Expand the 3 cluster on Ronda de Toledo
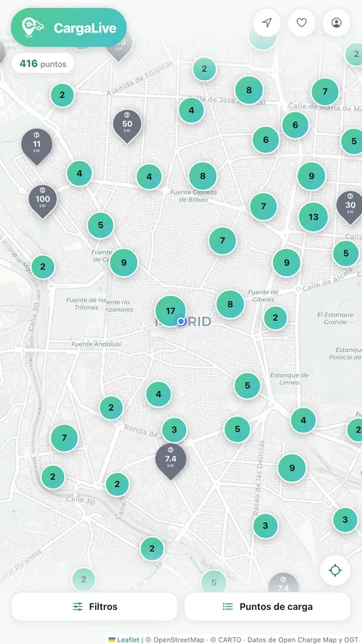This screenshot has width=362, height=644. click(x=174, y=430)
